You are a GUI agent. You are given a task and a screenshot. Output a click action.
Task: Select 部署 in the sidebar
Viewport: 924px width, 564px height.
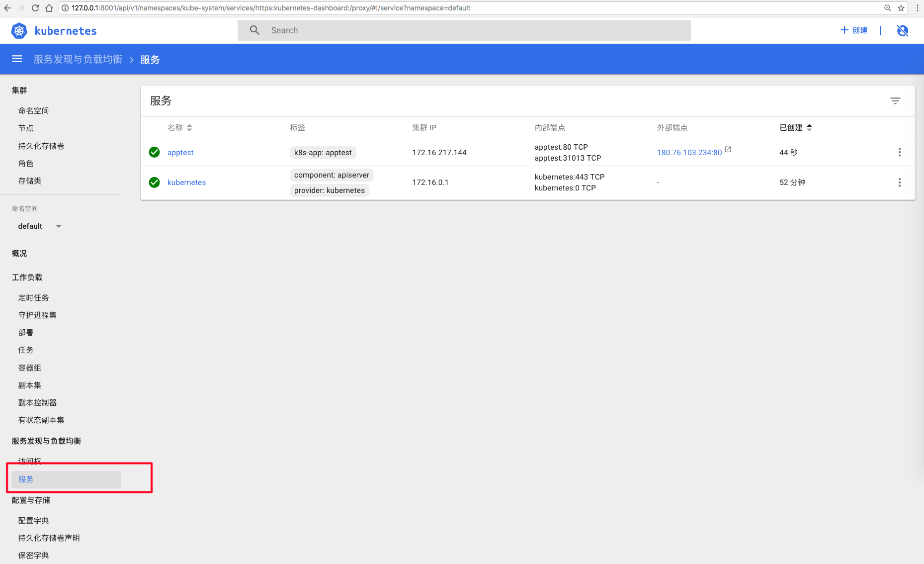(x=26, y=333)
